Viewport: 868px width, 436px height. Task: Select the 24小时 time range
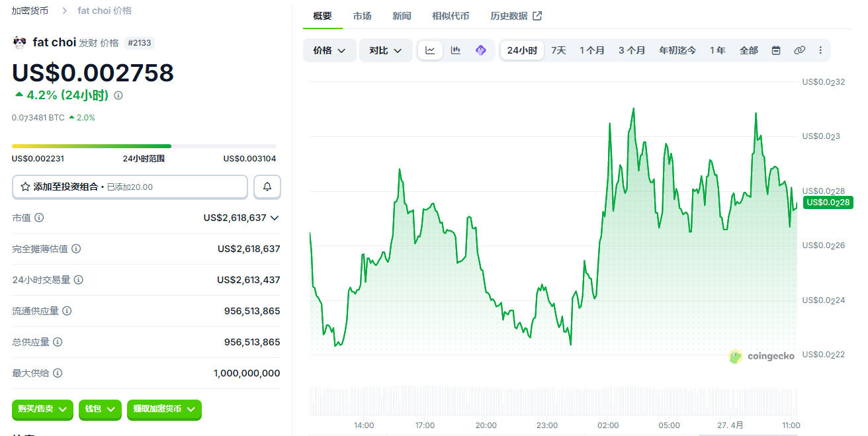point(522,50)
